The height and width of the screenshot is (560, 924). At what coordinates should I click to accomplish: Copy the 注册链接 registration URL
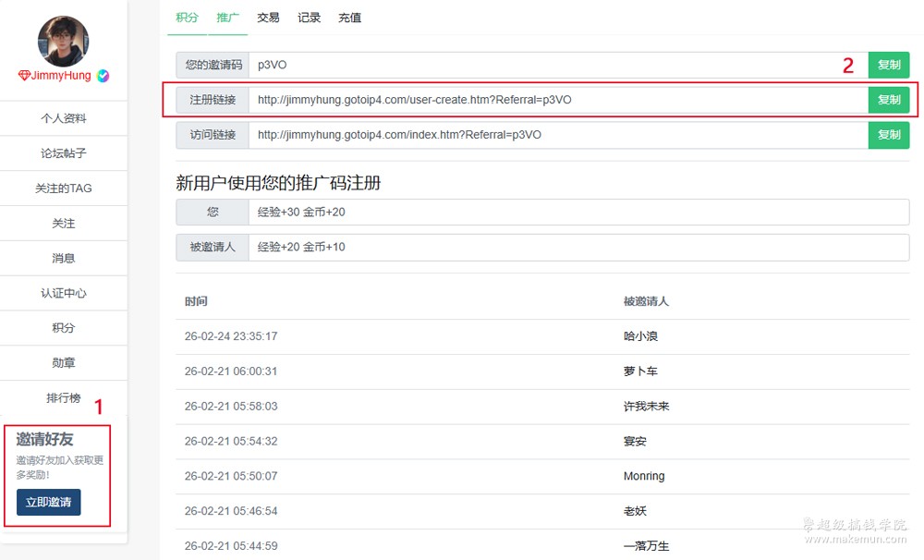tap(888, 100)
